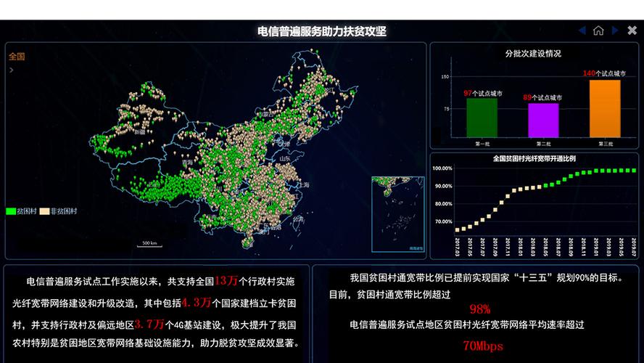Click the 70.00% axis value

point(444,221)
